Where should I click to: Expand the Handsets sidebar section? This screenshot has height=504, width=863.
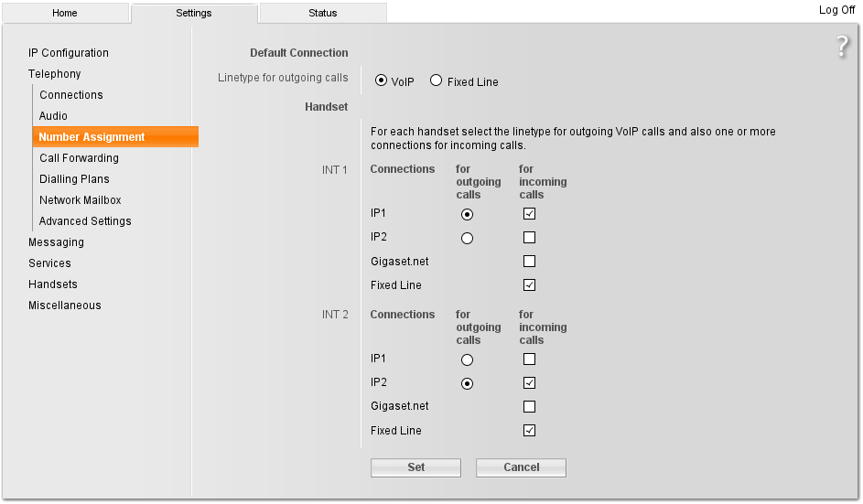tap(52, 284)
